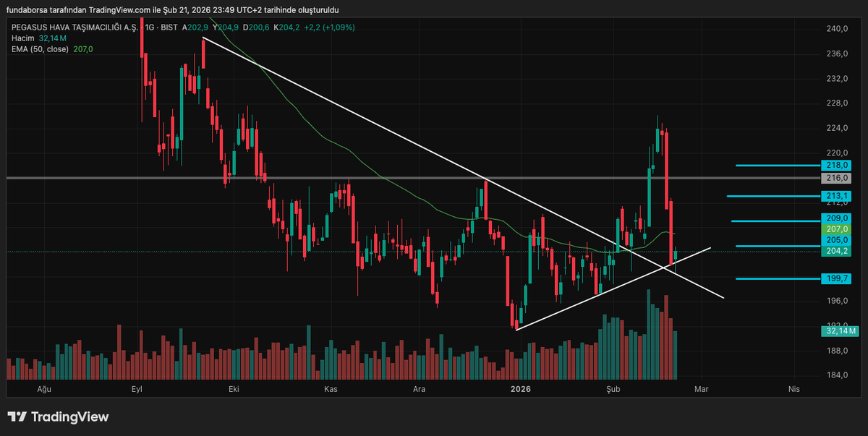Click the Eki month label on time axis
Image resolution: width=868 pixels, height=436 pixels.
[233, 389]
